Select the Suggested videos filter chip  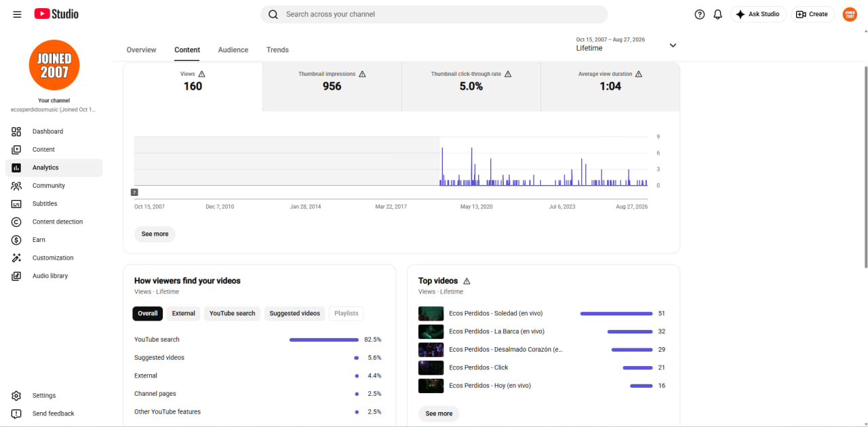click(294, 314)
